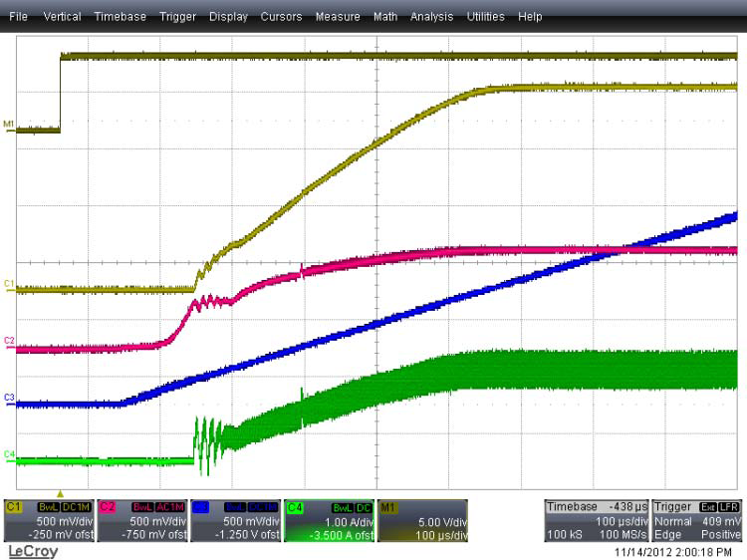The image size is (747, 560).
Task: Select the green C4 channel descriptor
Action: coord(330,520)
